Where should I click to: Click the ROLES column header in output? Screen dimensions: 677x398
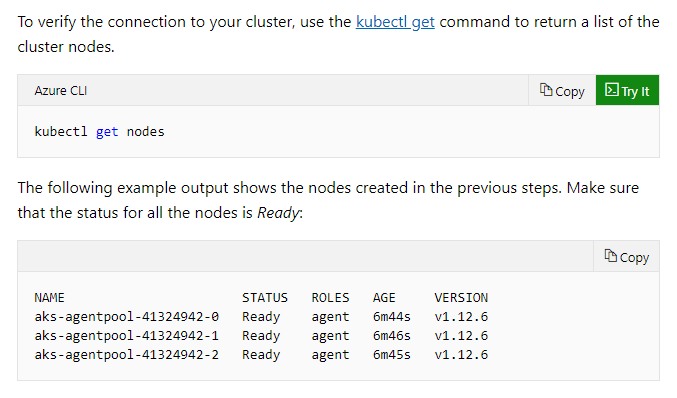tap(330, 298)
